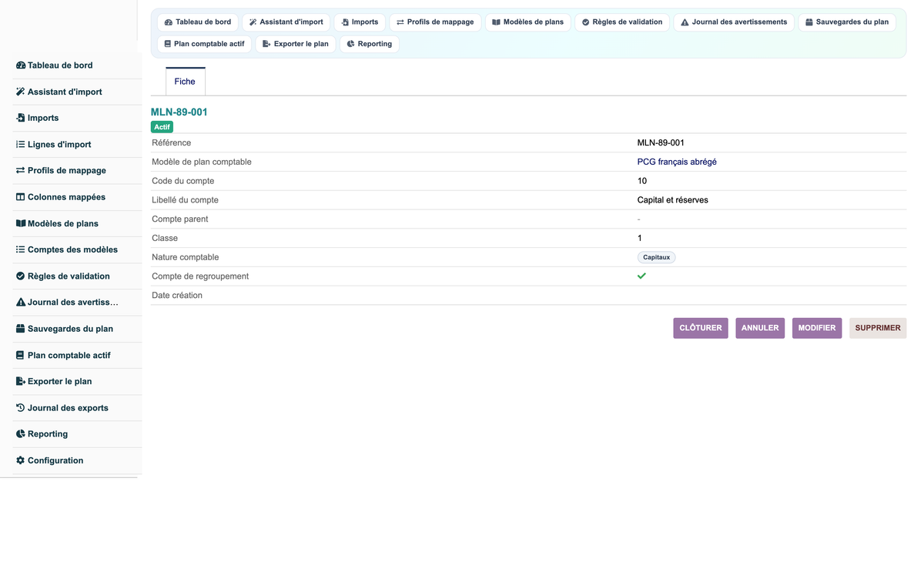Screen dimensions: 924x572
Task: Click the export icon in top Exporter le plan button
Action: pyautogui.click(x=266, y=44)
